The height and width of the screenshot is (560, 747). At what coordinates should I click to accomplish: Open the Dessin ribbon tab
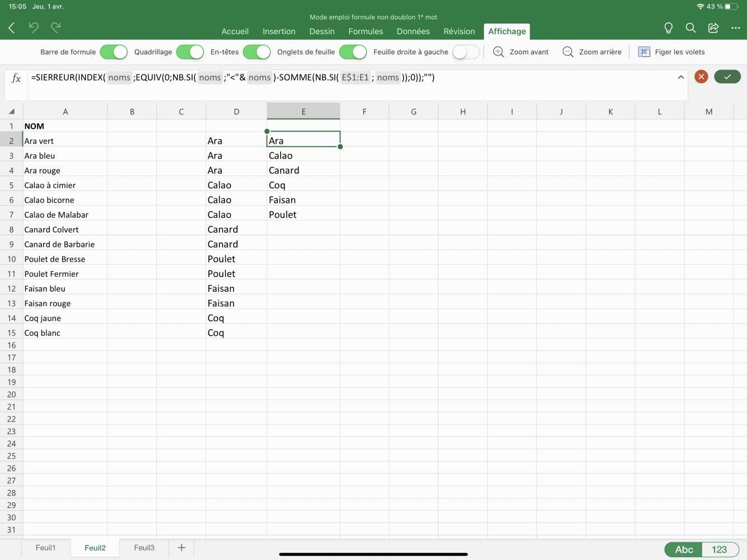[322, 31]
